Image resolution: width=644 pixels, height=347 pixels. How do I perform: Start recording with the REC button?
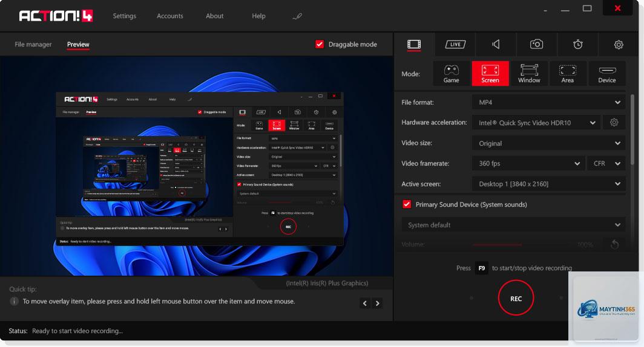pos(516,298)
